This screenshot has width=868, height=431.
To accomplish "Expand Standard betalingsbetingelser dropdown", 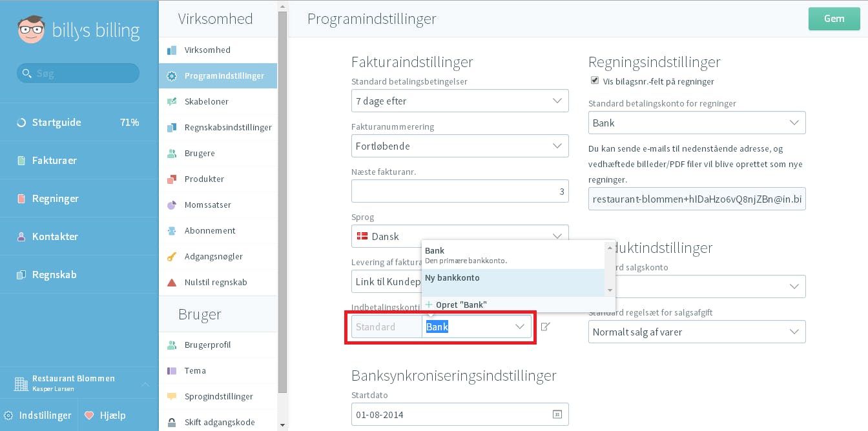I will tap(460, 101).
